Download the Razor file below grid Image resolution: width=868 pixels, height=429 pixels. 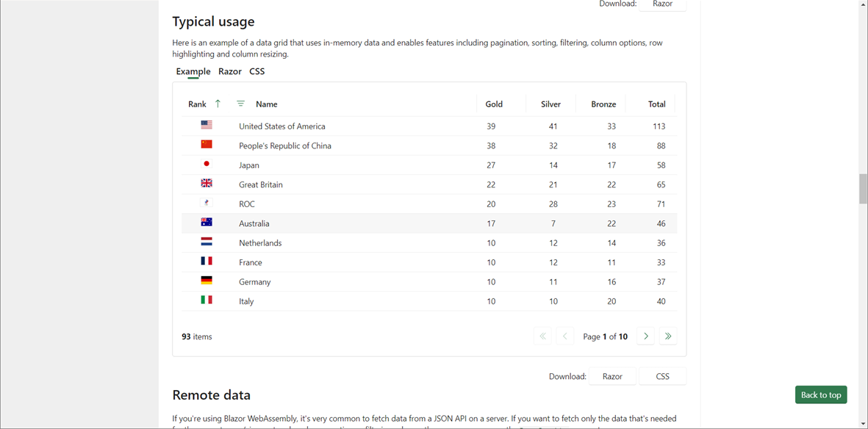pos(612,376)
